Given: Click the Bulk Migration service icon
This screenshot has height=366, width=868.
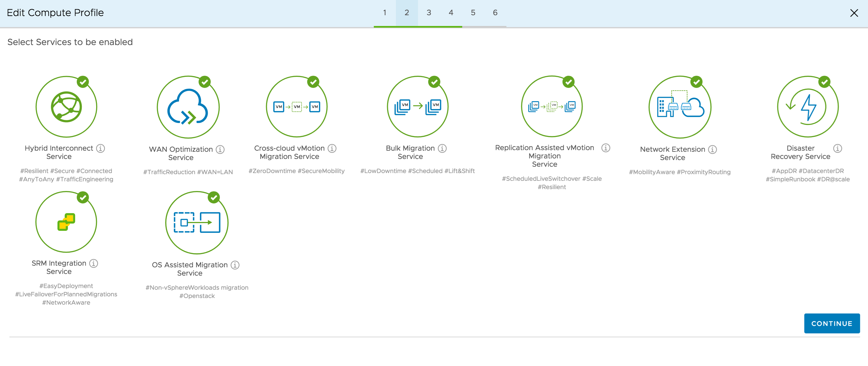Looking at the screenshot, I should [417, 107].
